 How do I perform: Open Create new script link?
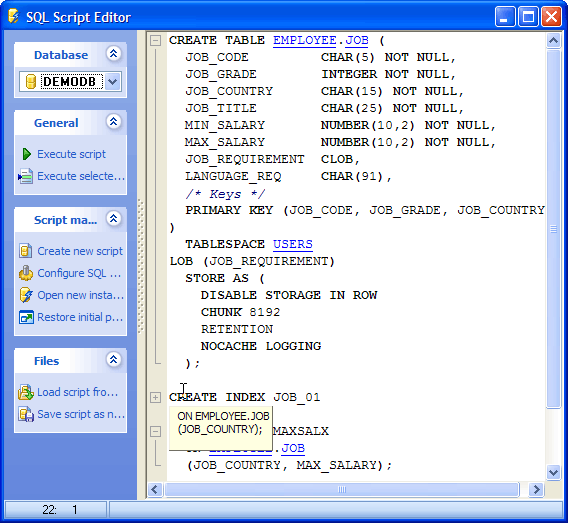[x=80, y=251]
